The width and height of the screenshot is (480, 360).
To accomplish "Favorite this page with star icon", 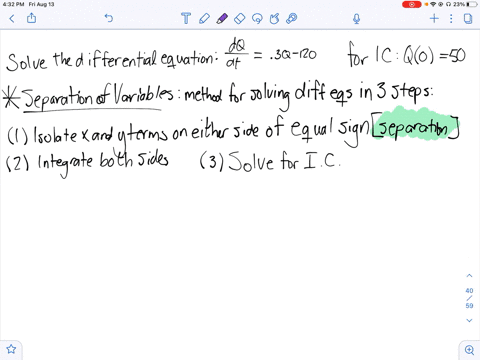I will click(11, 349).
